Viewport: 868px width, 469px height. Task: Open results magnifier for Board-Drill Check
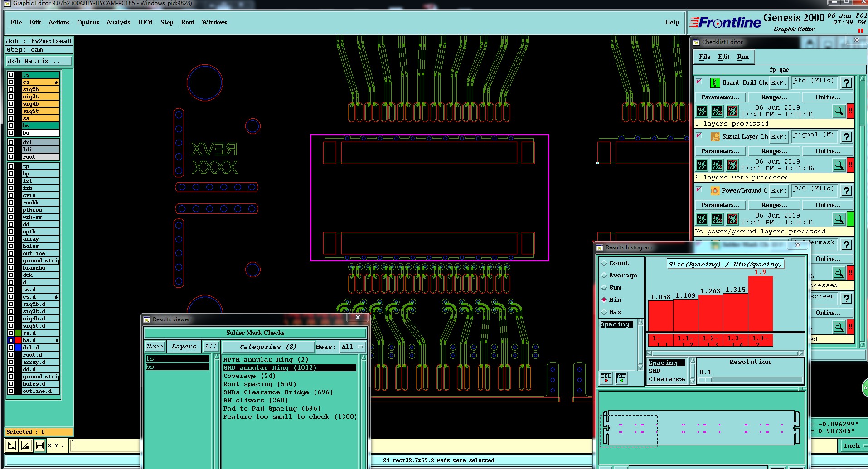[x=839, y=111]
